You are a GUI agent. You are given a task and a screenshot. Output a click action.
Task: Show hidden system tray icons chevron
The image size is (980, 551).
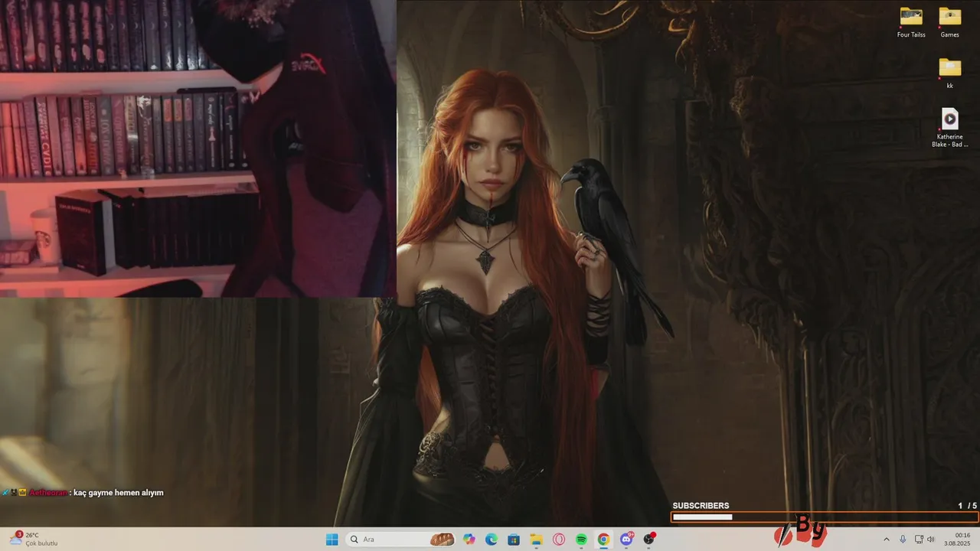coord(887,540)
